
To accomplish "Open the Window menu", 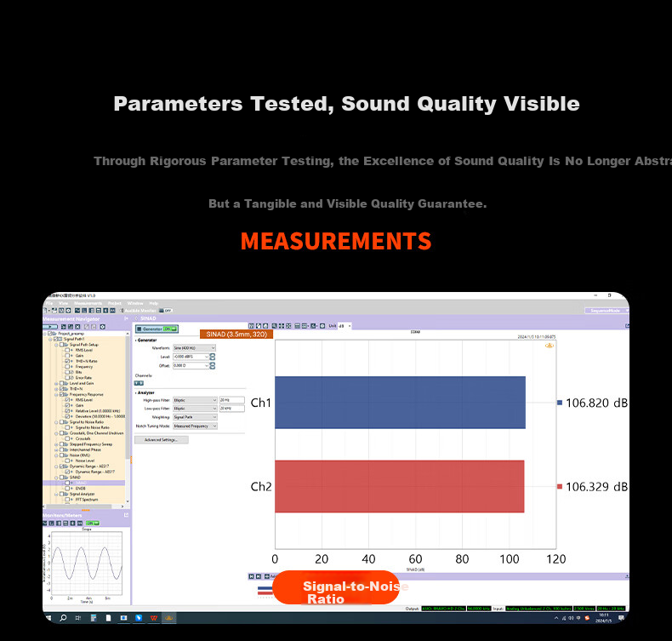I will [135, 303].
